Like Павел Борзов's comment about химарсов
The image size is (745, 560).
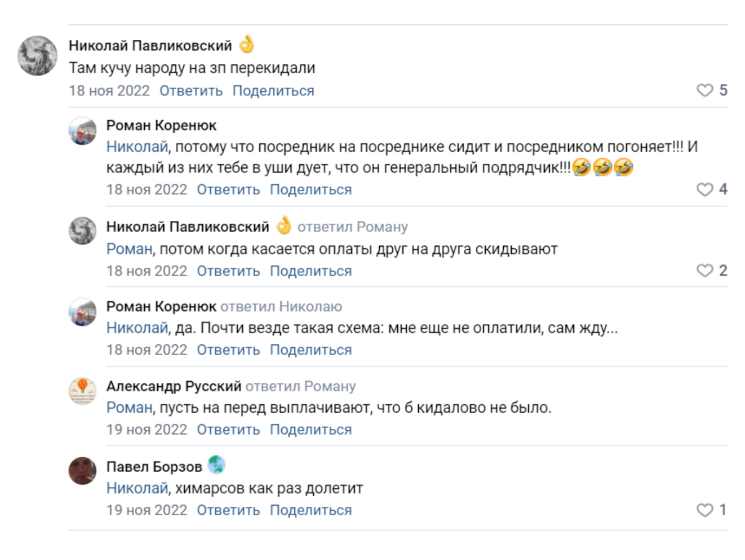click(x=705, y=510)
